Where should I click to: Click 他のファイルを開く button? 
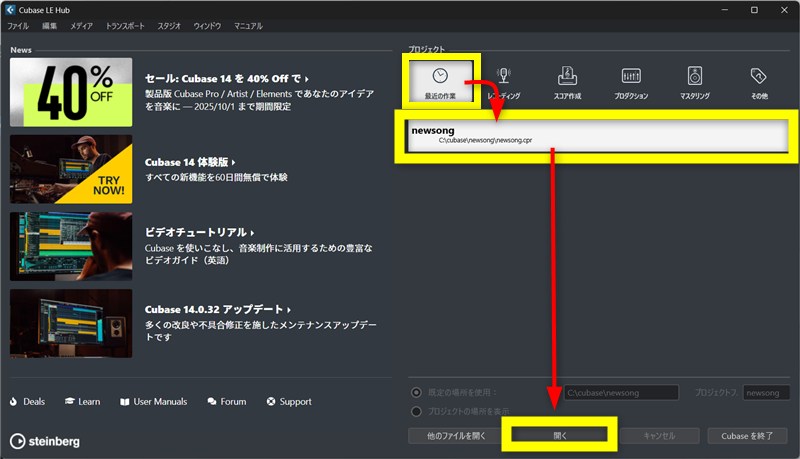(x=456, y=436)
